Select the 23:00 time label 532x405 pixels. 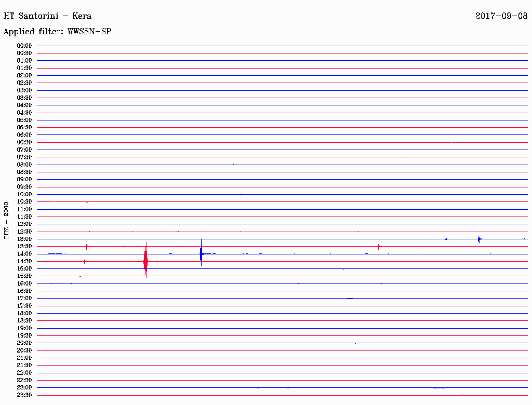coord(24,388)
